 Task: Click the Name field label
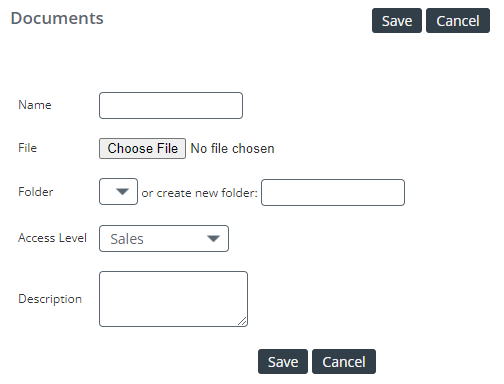35,105
